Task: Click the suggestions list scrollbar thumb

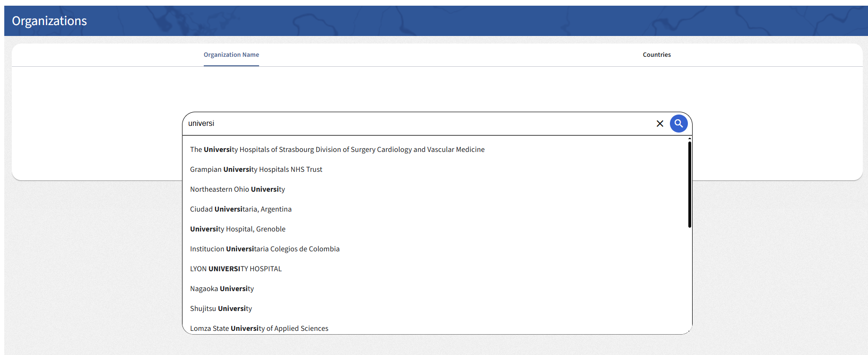Action: pyautogui.click(x=690, y=184)
